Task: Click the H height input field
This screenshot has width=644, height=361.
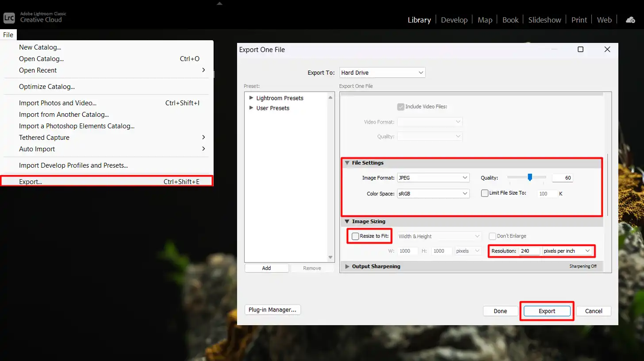Action: [441, 251]
